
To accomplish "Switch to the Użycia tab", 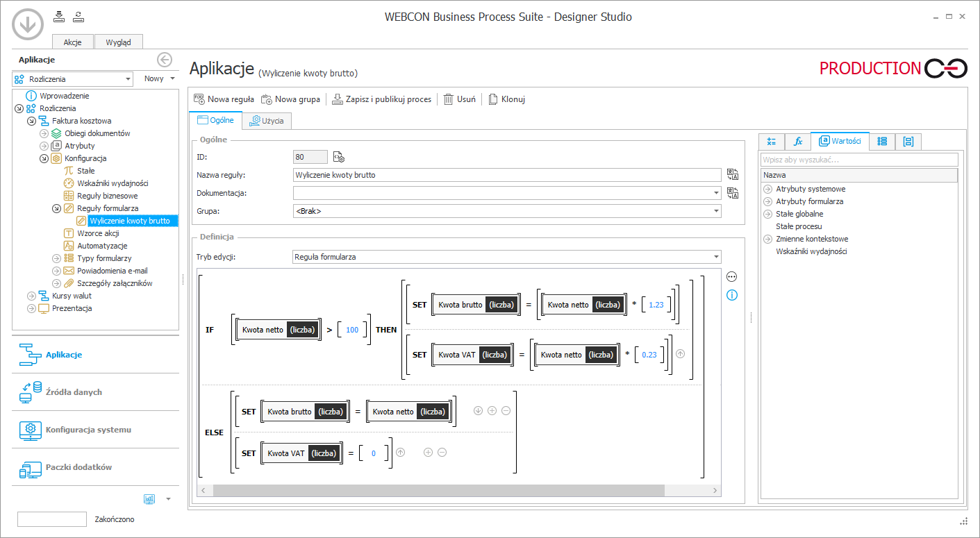I will [x=267, y=121].
